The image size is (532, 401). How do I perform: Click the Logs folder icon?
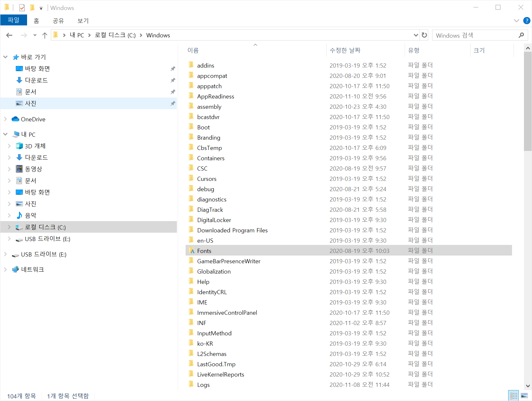coord(191,384)
